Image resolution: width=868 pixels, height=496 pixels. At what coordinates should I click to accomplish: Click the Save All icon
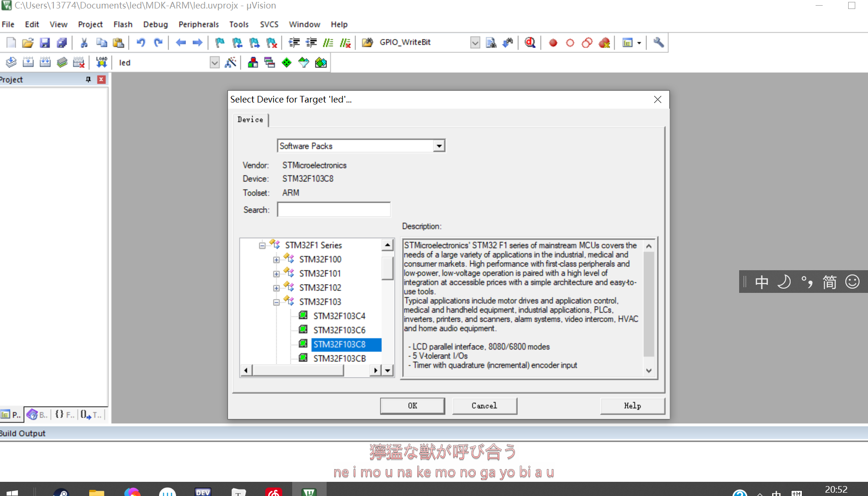click(62, 43)
